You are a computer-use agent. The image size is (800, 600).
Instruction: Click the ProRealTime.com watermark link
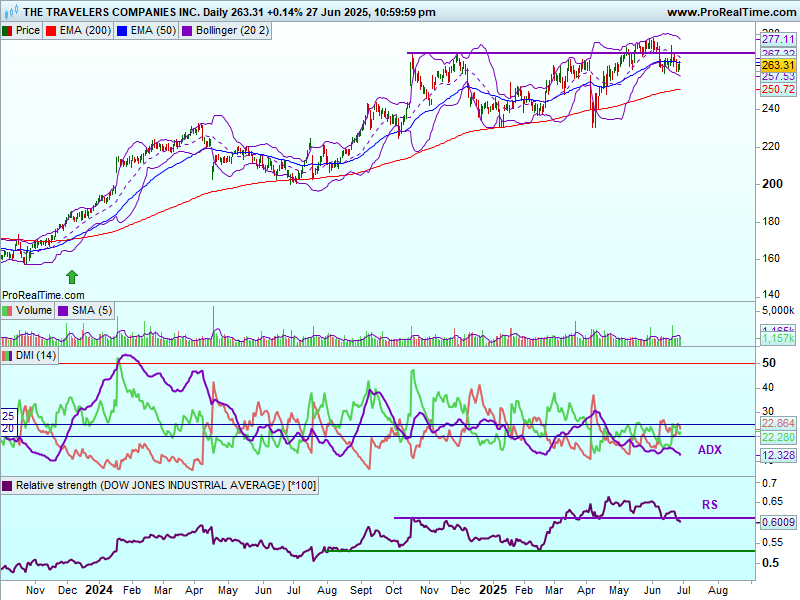pos(43,295)
